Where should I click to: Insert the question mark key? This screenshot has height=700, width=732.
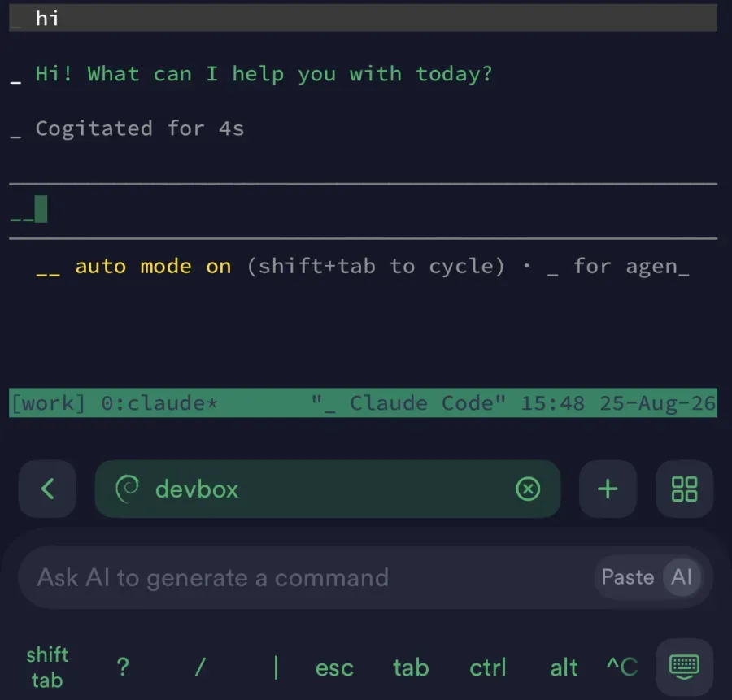tap(123, 667)
